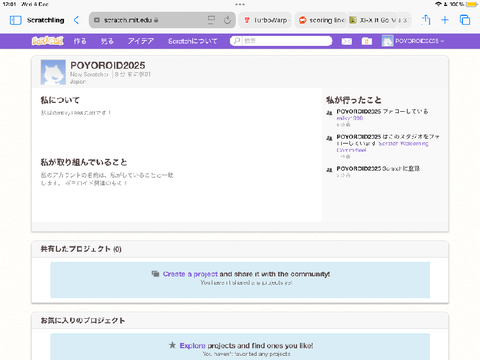Click the joined Scratch activity icon
480x360 pixels.
click(329, 170)
